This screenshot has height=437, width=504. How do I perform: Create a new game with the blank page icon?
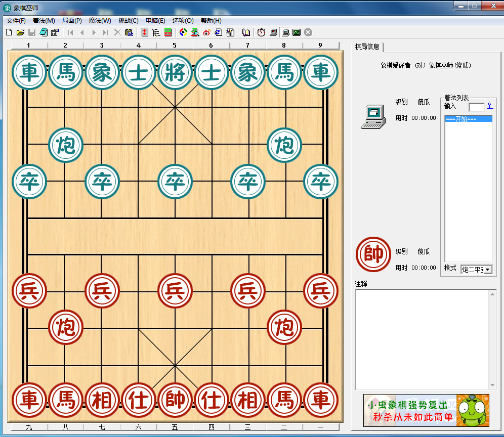point(9,32)
